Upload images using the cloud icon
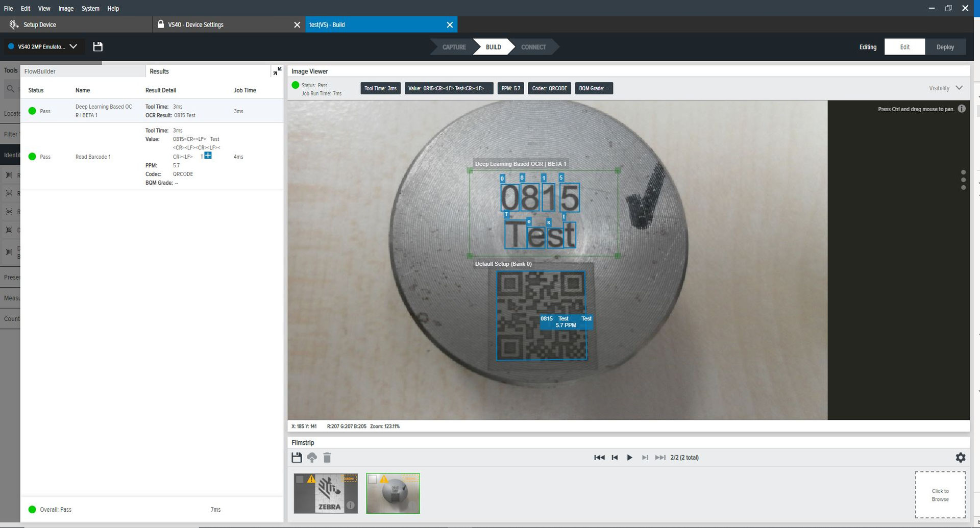 312,458
